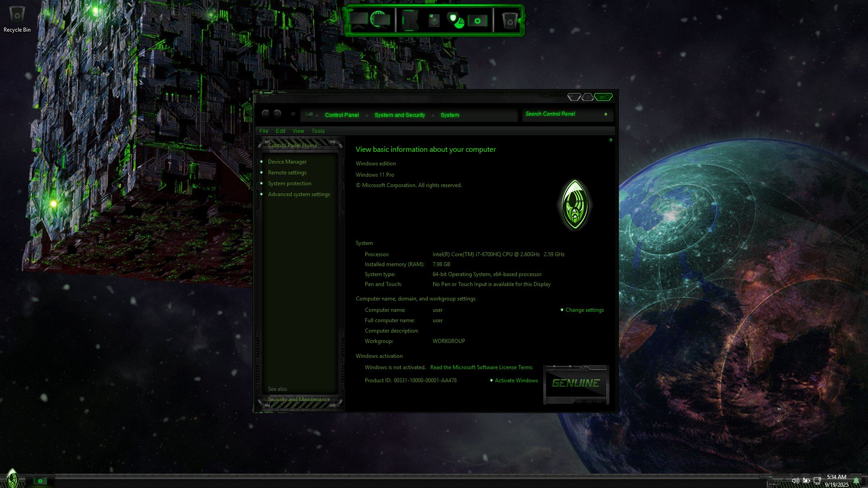Image resolution: width=868 pixels, height=488 pixels.
Task: Click the alien emblem Start button
Action: pyautogui.click(x=12, y=478)
